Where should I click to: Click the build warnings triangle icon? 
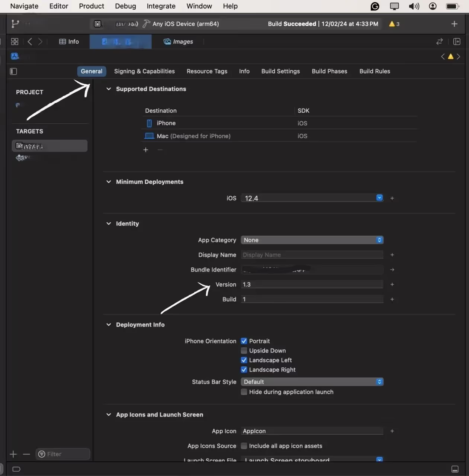coord(392,24)
